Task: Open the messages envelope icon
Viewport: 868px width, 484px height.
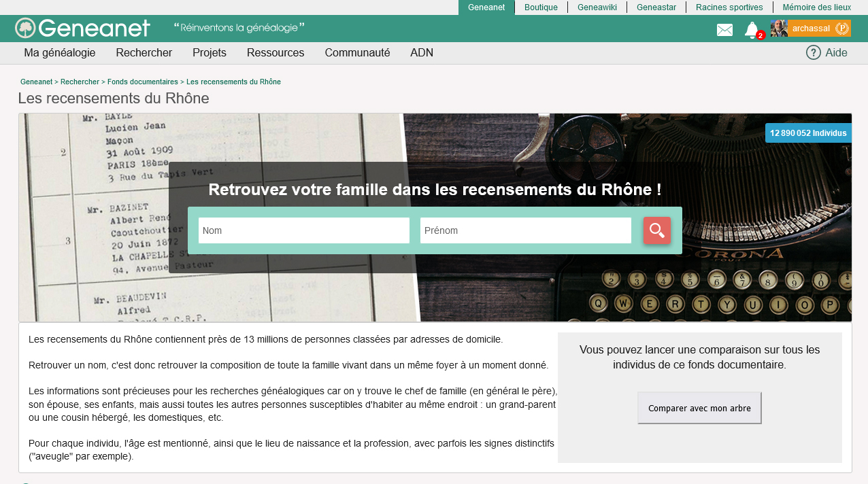Action: pyautogui.click(x=724, y=30)
